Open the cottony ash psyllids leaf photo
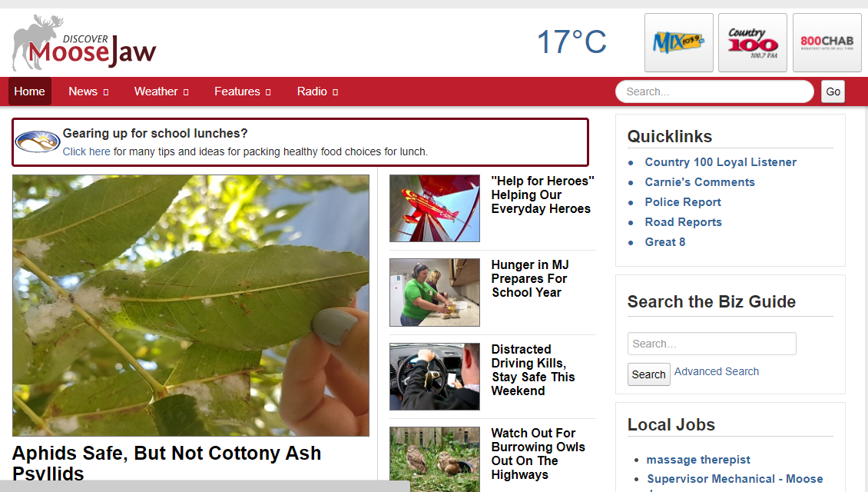 191,305
